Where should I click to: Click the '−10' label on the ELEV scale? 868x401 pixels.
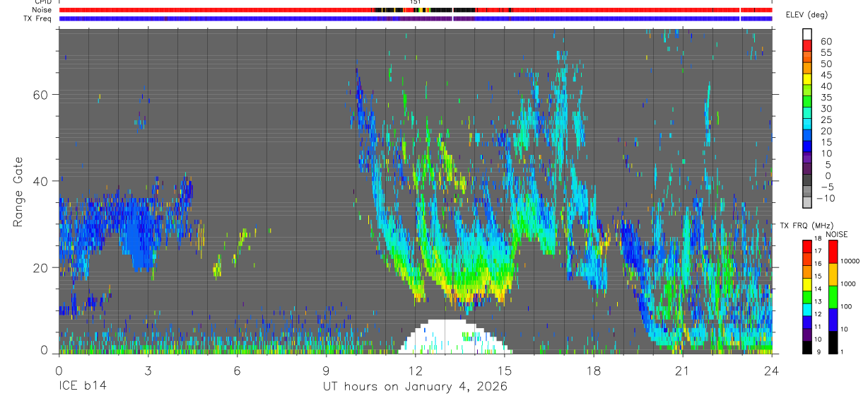pos(827,199)
